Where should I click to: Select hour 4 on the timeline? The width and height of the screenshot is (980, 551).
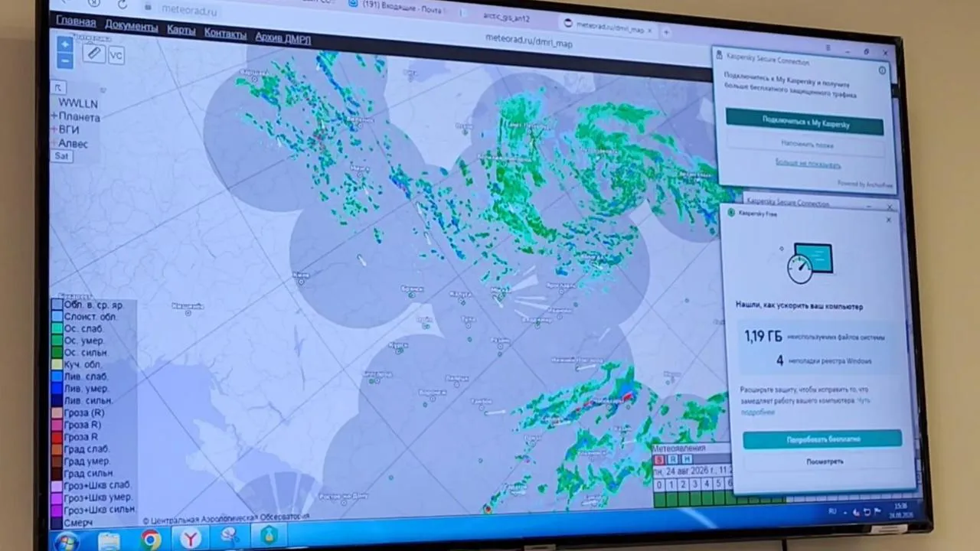click(706, 484)
